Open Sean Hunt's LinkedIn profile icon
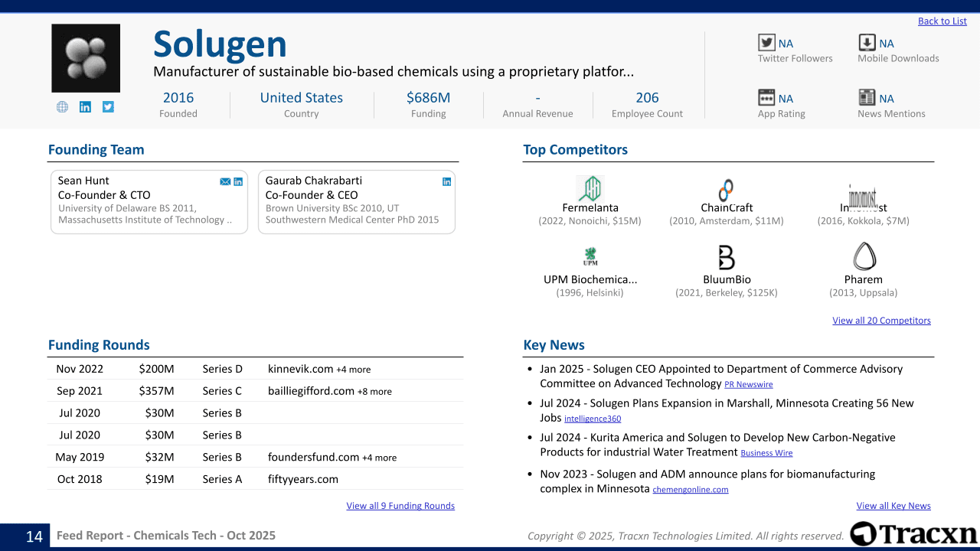The image size is (980, 551). coord(238,181)
